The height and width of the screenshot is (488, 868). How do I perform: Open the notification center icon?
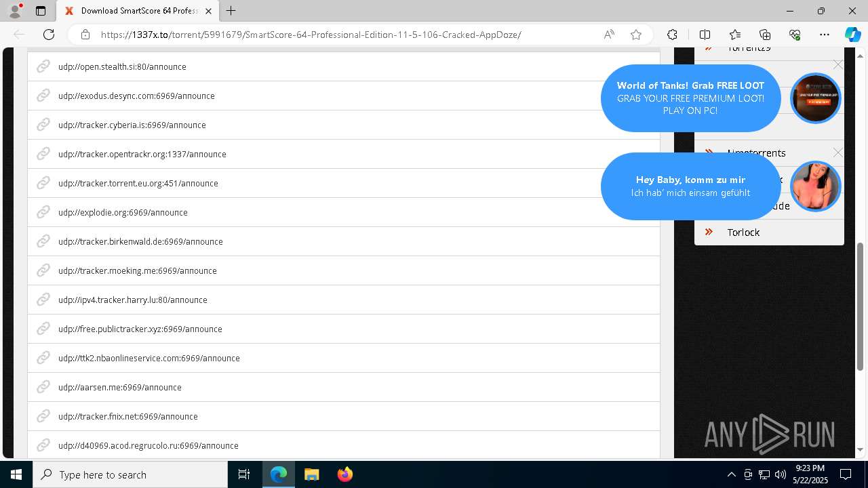pos(846,474)
